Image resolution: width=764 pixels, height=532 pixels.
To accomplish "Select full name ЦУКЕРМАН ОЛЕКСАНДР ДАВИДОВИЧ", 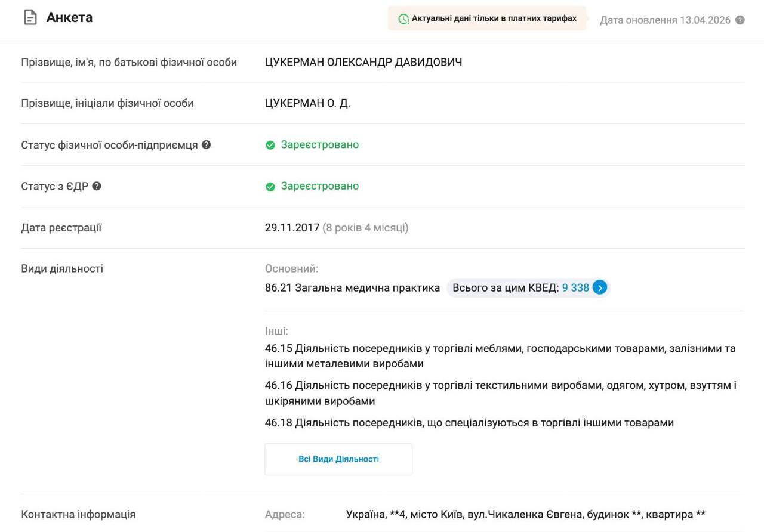I will coord(363,63).
